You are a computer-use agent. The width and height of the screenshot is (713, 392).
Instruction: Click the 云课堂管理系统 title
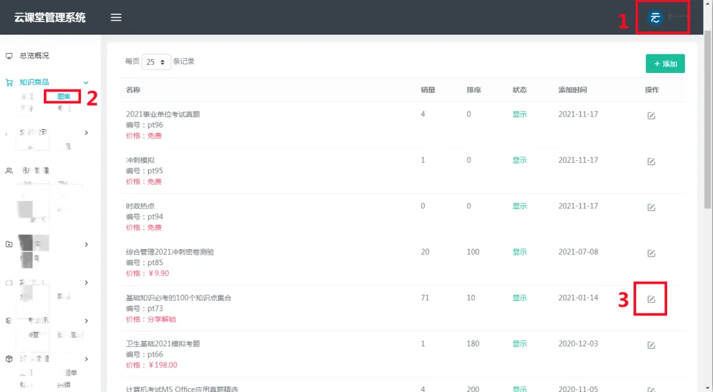pyautogui.click(x=50, y=18)
